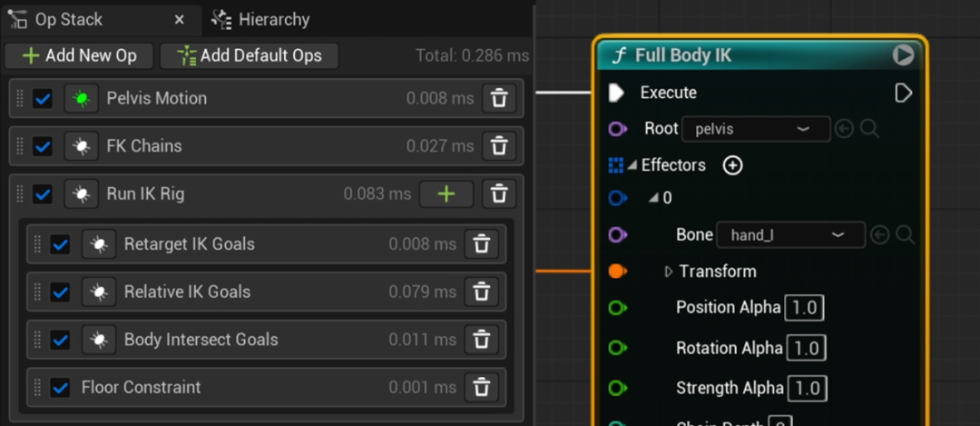Use selected item arrow next to Root
The image size is (980, 426).
[845, 130]
